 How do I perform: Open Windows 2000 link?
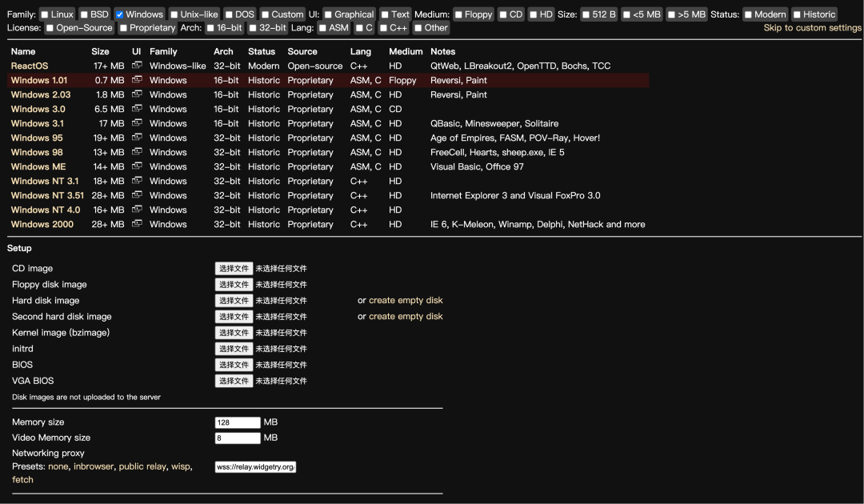[x=42, y=224]
